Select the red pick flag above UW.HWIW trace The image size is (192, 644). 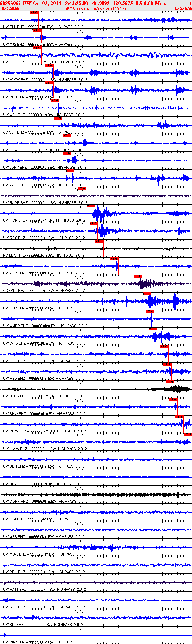(49, 65)
